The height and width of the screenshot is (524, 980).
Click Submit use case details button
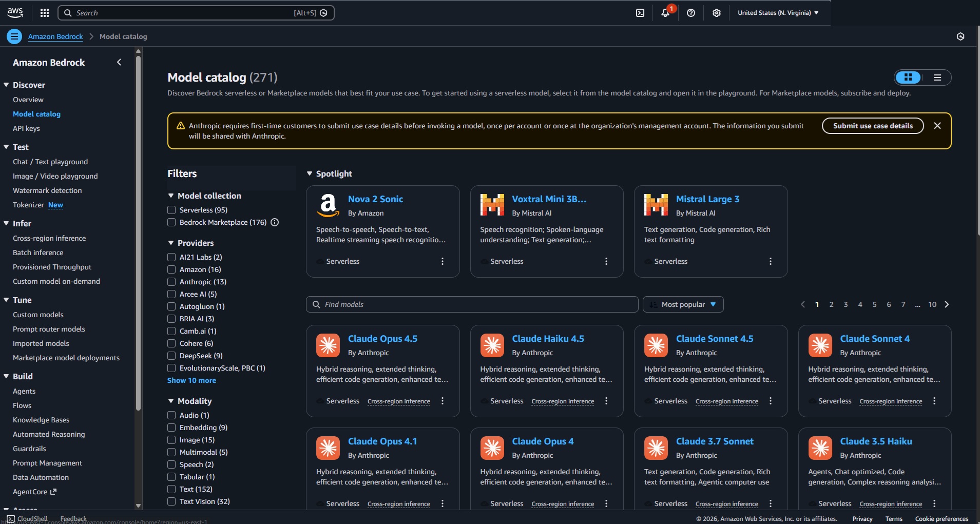pos(872,126)
